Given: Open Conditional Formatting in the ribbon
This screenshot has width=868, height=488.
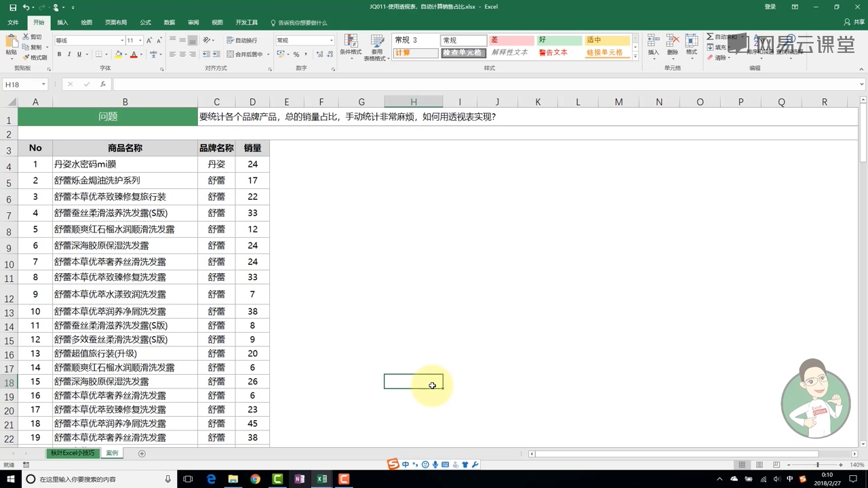Looking at the screenshot, I should pos(351,45).
